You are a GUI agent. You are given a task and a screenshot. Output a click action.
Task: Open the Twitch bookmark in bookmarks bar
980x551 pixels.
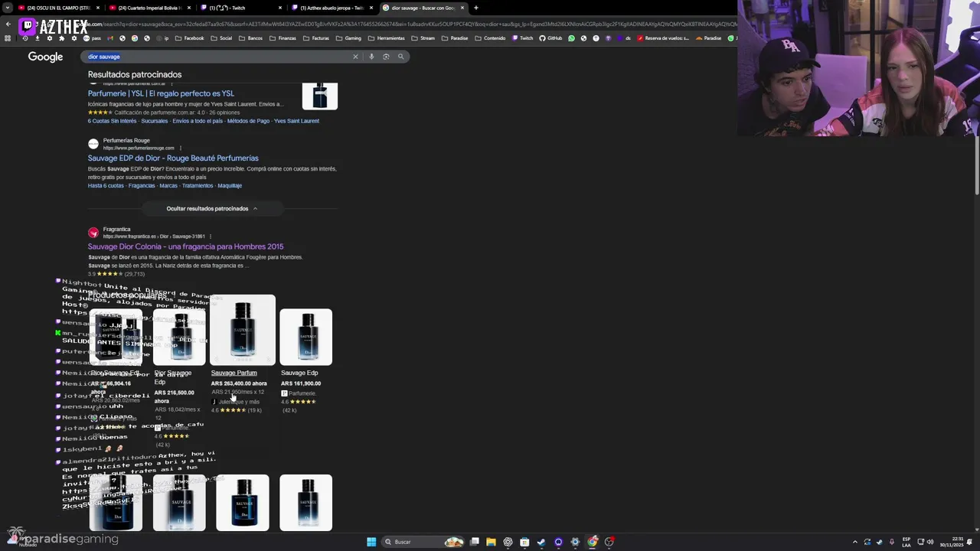(x=523, y=38)
